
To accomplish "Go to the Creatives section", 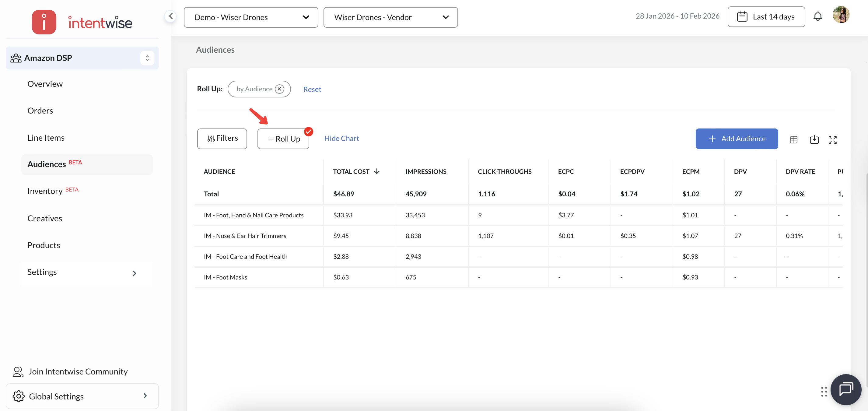I will click(44, 218).
